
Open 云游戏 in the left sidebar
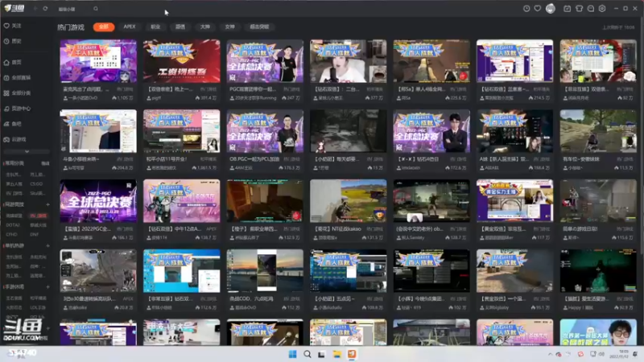14,139
